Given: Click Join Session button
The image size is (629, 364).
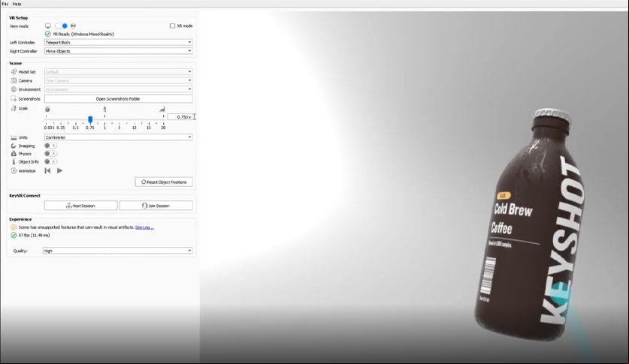Looking at the screenshot, I should [156, 206].
